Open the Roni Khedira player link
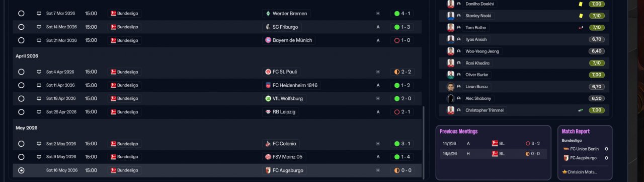Image resolution: width=644 pixels, height=182 pixels. (477, 63)
